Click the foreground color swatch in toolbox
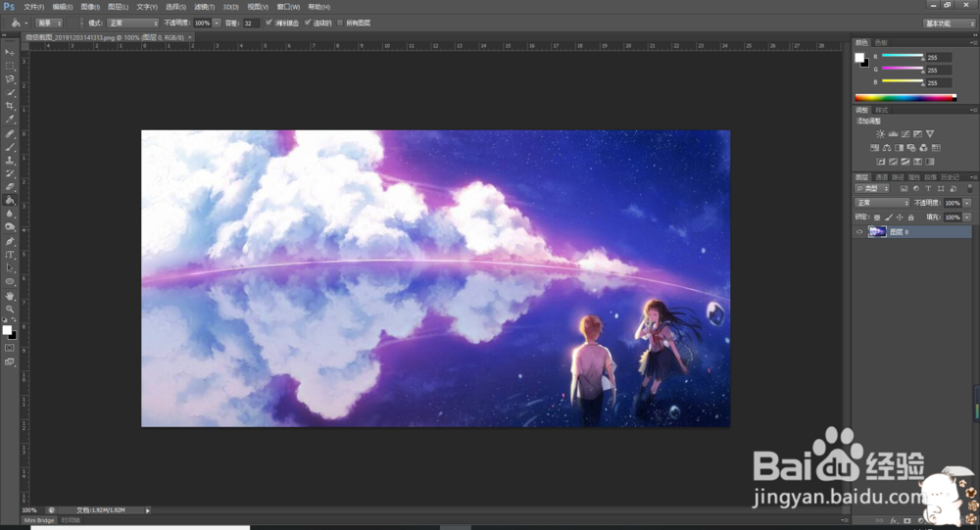980x530 pixels. (x=7, y=330)
